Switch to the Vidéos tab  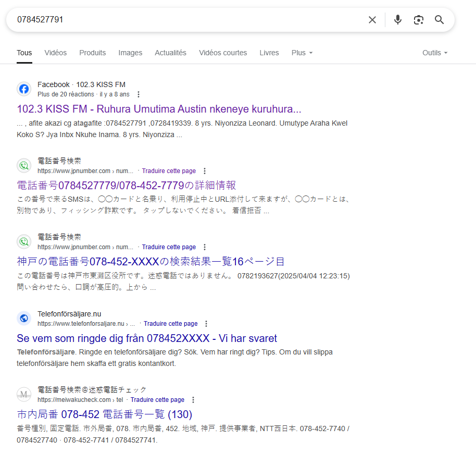pos(56,53)
